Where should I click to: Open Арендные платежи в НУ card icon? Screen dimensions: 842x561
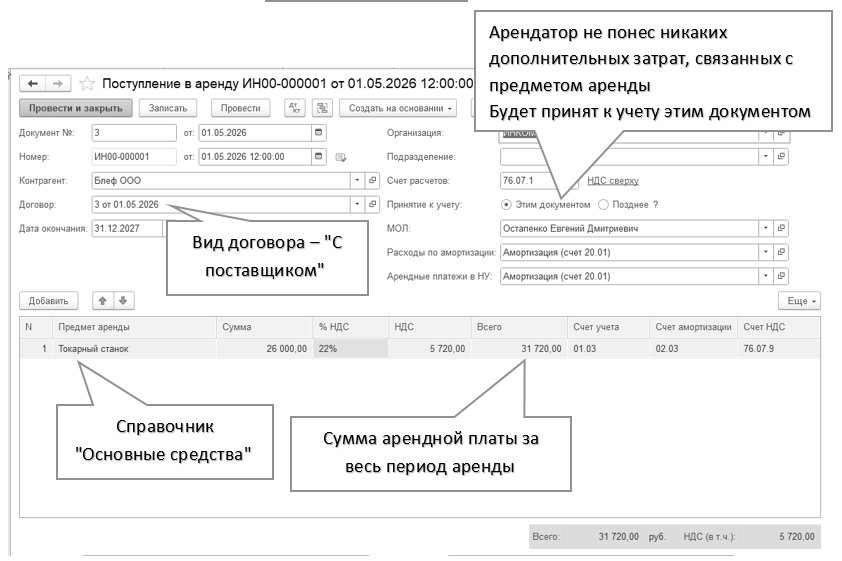pos(781,276)
